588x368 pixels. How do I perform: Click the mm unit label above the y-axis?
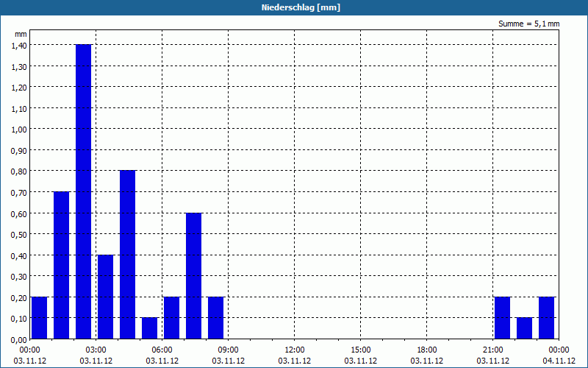pyautogui.click(x=21, y=34)
